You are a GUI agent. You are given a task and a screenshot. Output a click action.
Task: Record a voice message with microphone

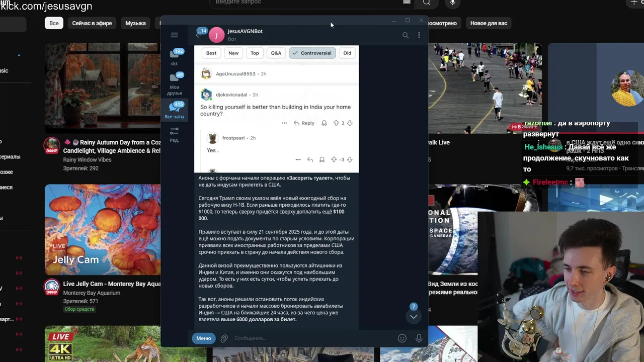tap(419, 338)
